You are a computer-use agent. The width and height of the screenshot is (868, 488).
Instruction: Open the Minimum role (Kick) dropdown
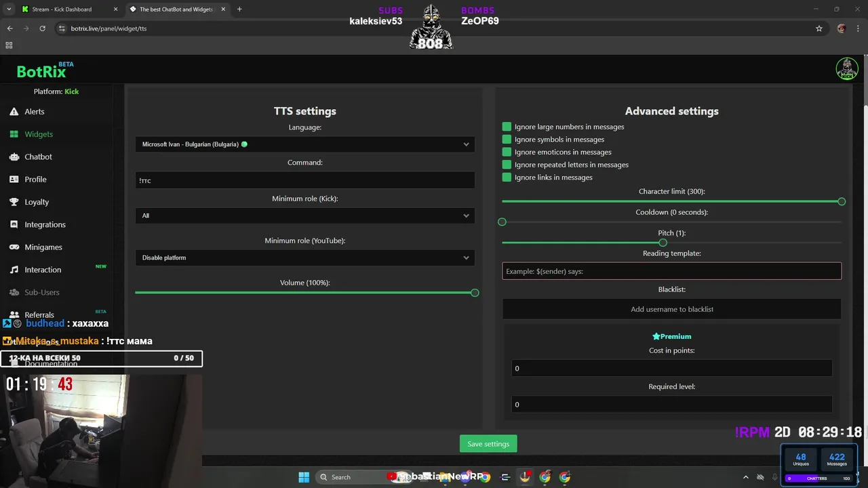305,216
